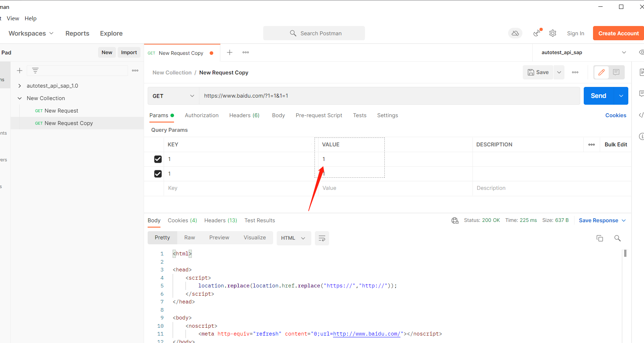Open the Save Response dropdown
The width and height of the screenshot is (644, 343).
coord(602,220)
